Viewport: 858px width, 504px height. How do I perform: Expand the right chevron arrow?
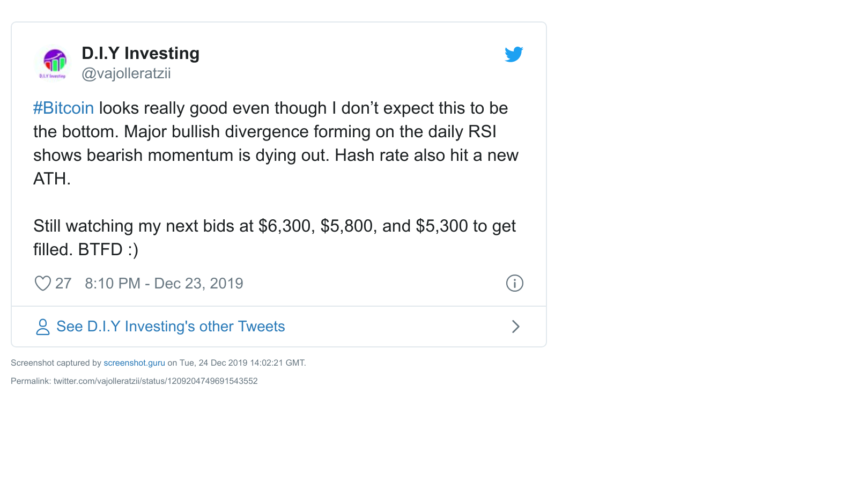tap(515, 327)
